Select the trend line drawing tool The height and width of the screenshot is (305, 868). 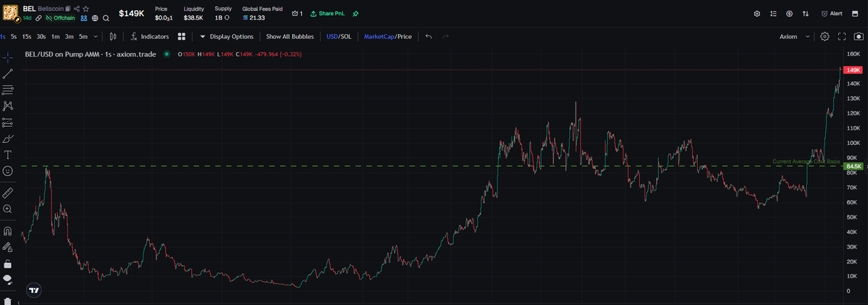click(x=8, y=74)
